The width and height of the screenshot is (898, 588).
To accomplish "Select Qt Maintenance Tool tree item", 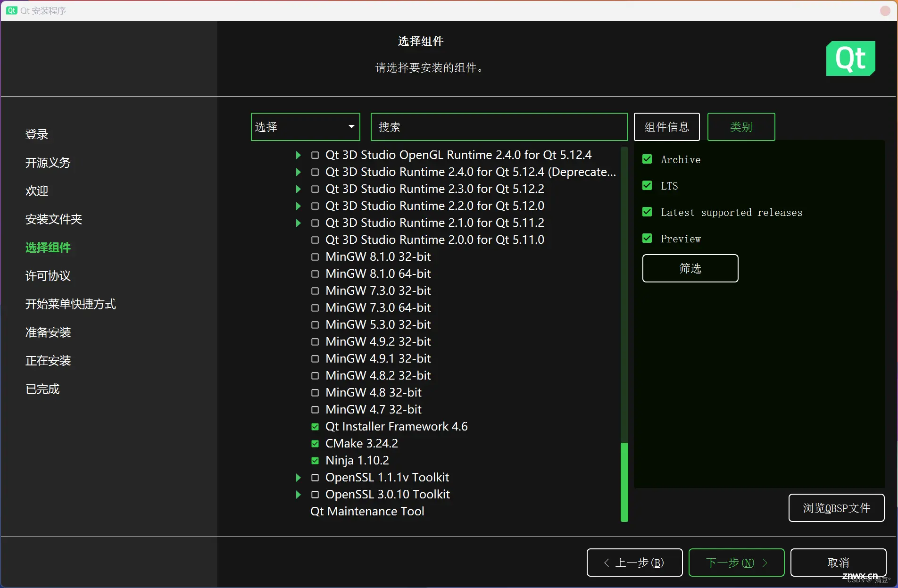I will pyautogui.click(x=367, y=512).
